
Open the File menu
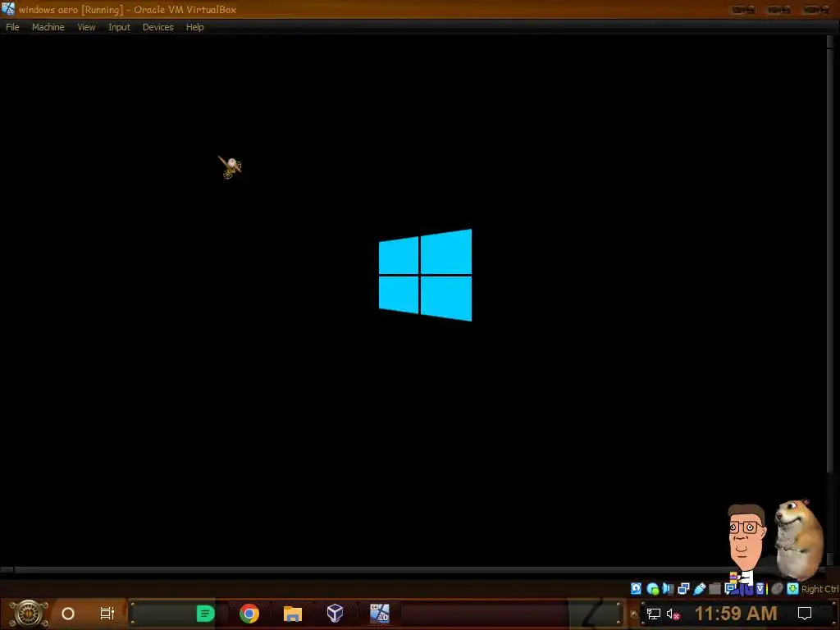tap(12, 27)
